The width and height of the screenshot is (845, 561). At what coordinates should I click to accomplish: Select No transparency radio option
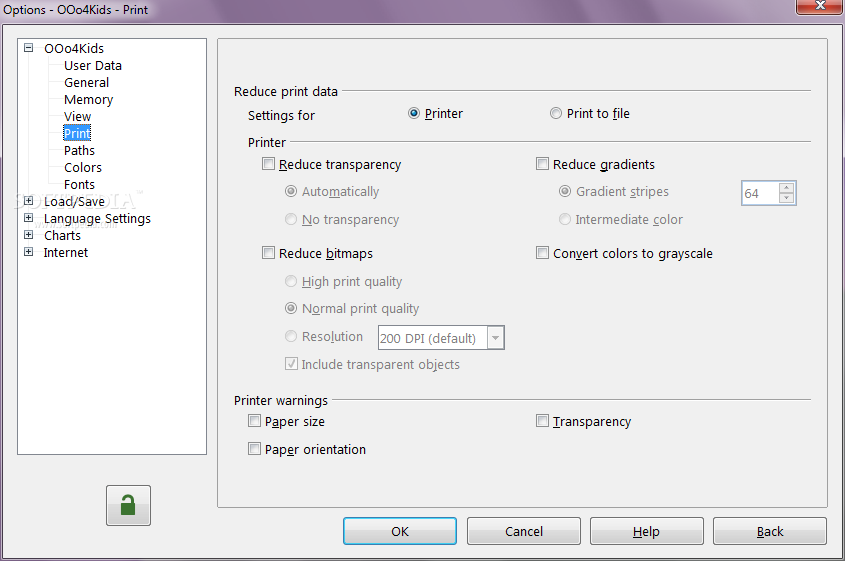point(291,219)
